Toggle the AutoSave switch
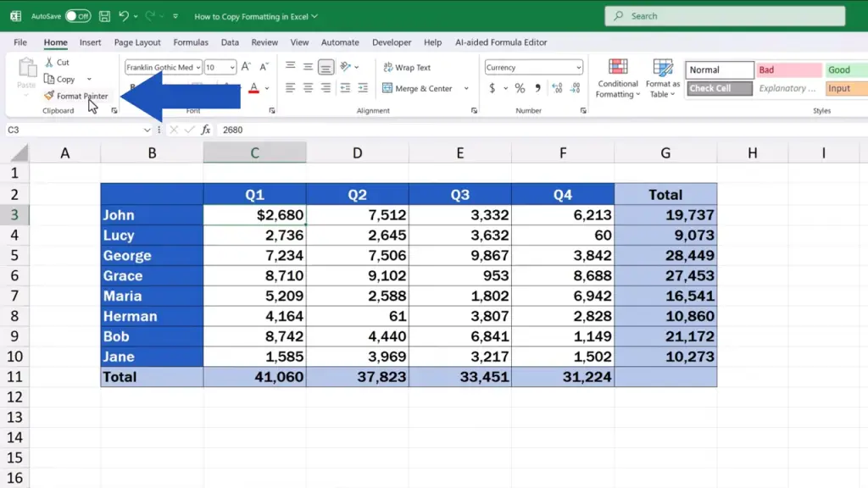 coord(78,16)
